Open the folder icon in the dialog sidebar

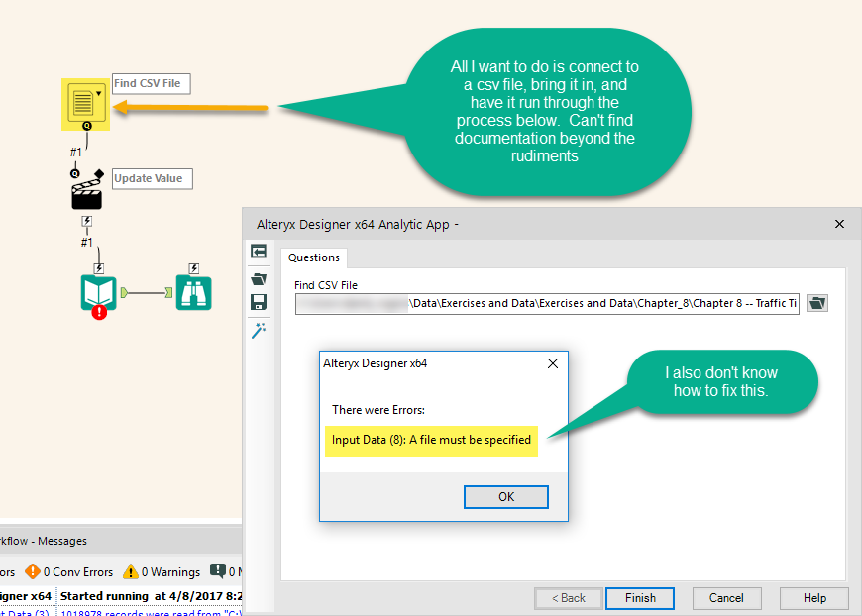pyautogui.click(x=259, y=278)
